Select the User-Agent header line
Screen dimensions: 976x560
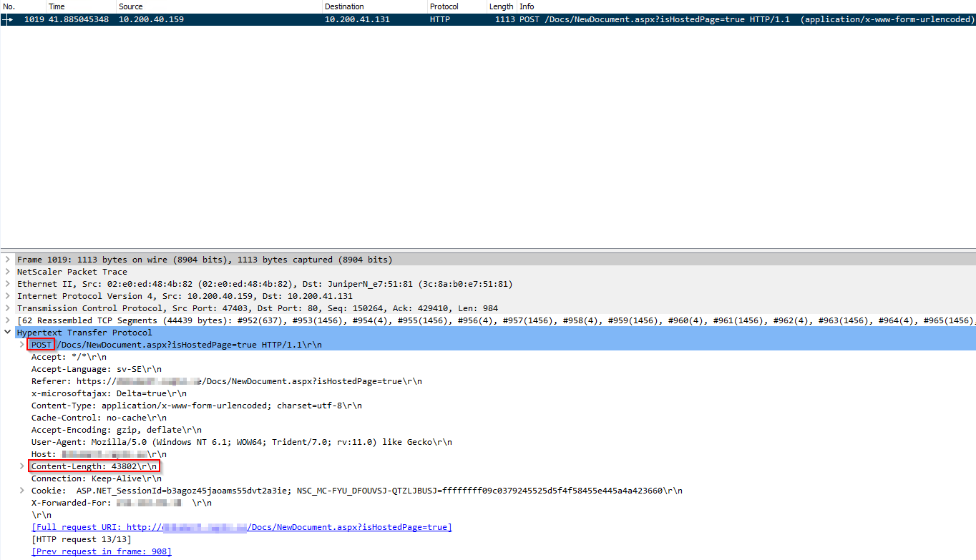point(241,442)
